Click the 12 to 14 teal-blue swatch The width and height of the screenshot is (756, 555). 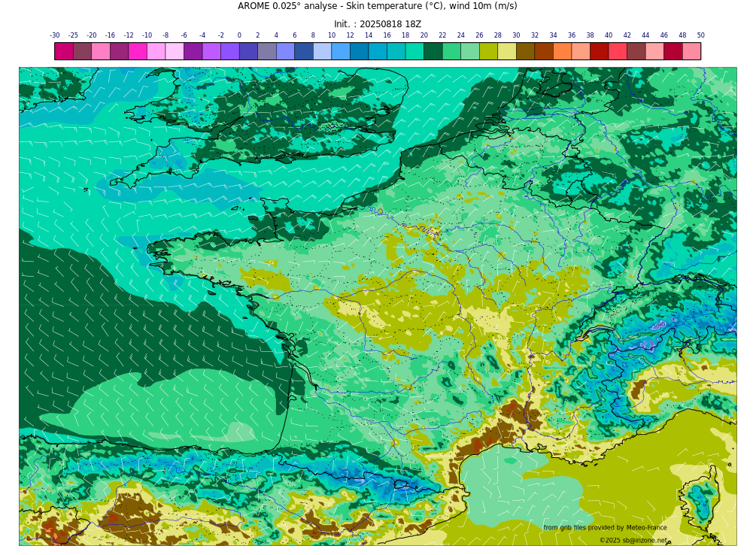pyautogui.click(x=360, y=51)
